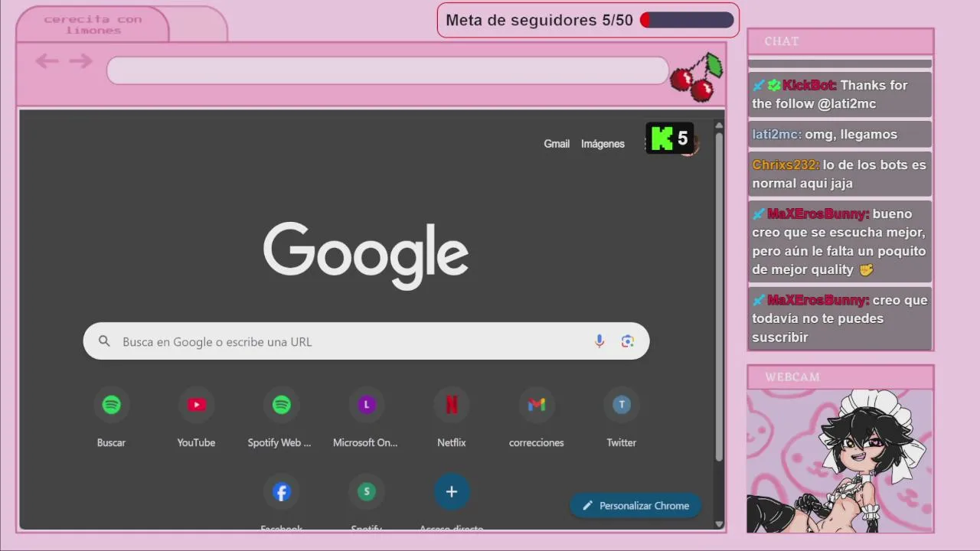Open the green Spotify S shortcut
Image resolution: width=980 pixels, height=551 pixels.
tap(367, 492)
